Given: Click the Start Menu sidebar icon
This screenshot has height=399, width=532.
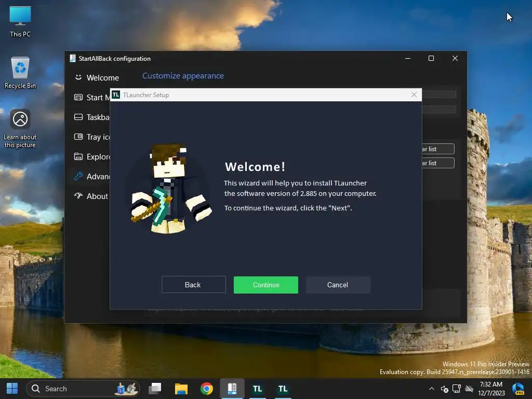Looking at the screenshot, I should coord(78,97).
